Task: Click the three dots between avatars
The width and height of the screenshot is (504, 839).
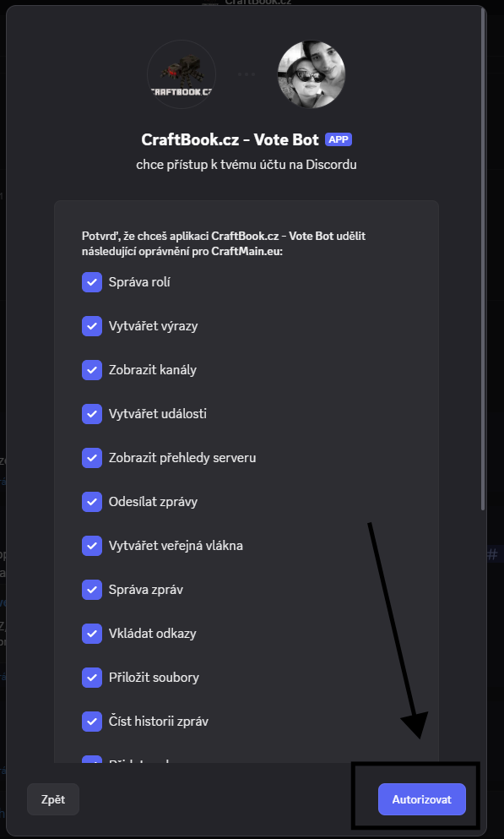Action: [247, 74]
